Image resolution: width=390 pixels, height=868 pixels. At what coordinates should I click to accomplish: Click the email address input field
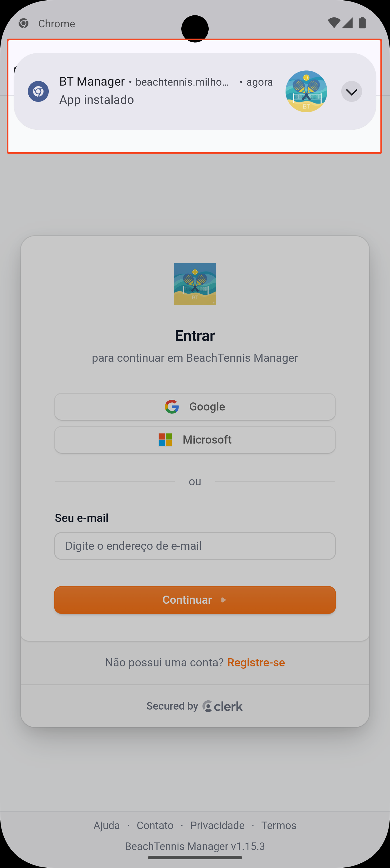[194, 546]
